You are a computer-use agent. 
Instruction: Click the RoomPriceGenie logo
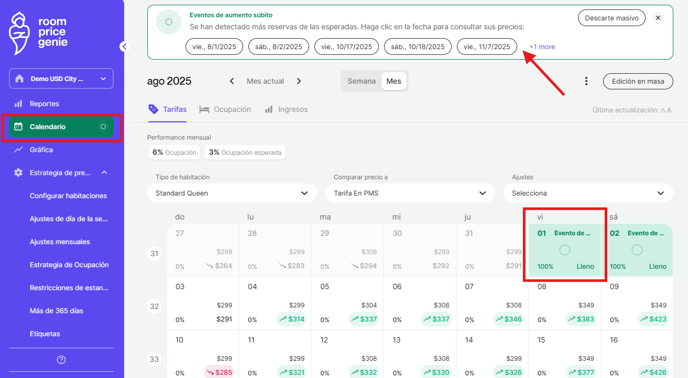tap(38, 33)
